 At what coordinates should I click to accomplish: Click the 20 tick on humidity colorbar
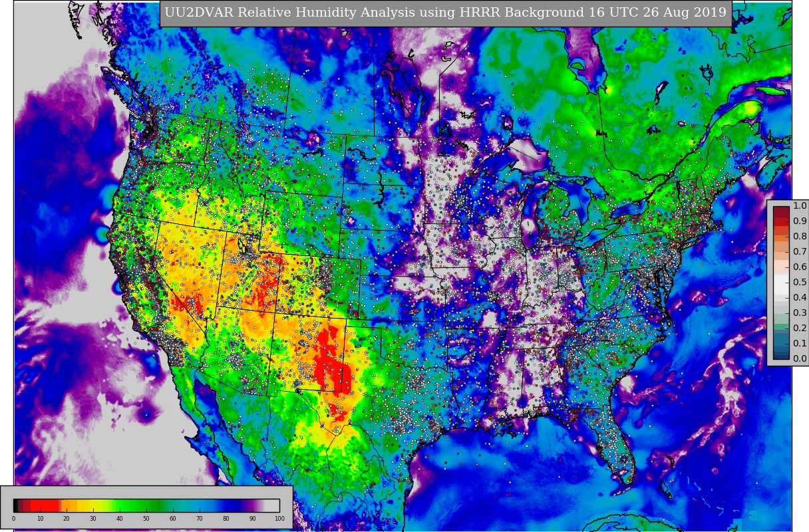[67, 519]
